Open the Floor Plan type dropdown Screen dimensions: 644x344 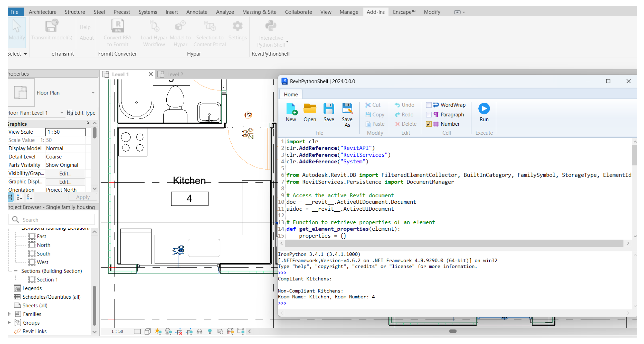tap(93, 93)
